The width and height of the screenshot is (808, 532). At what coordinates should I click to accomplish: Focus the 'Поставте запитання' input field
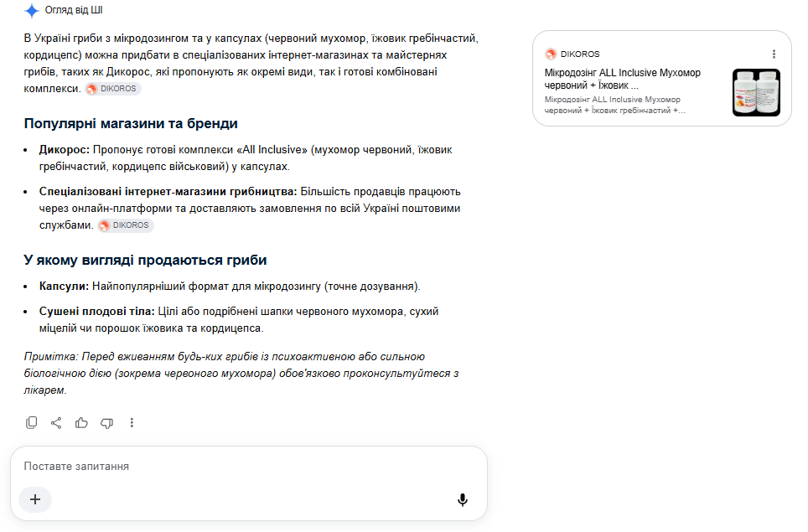tap(249, 466)
